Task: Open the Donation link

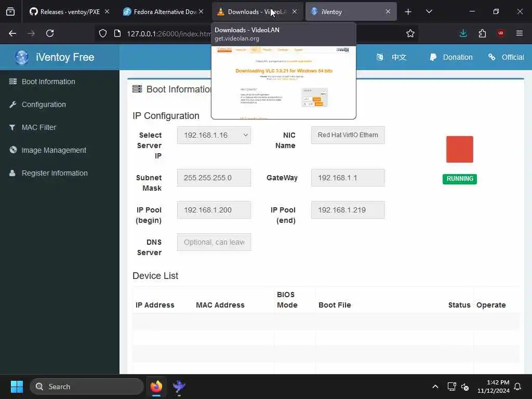Action: pyautogui.click(x=451, y=57)
